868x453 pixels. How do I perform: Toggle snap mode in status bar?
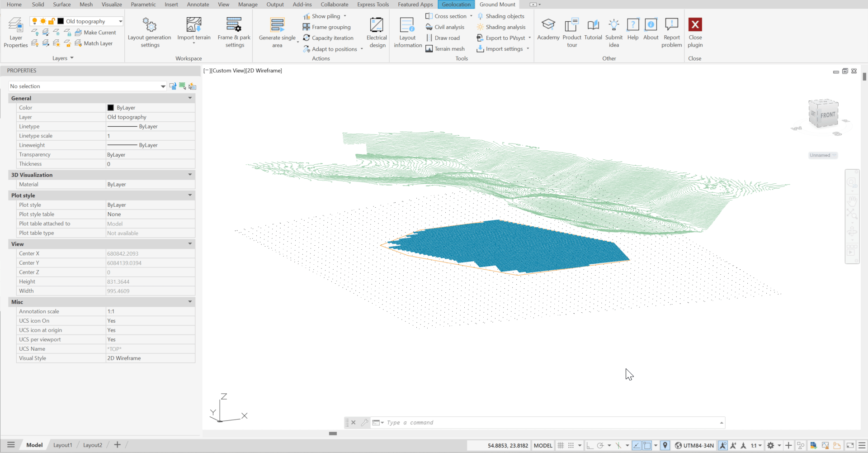571,446
